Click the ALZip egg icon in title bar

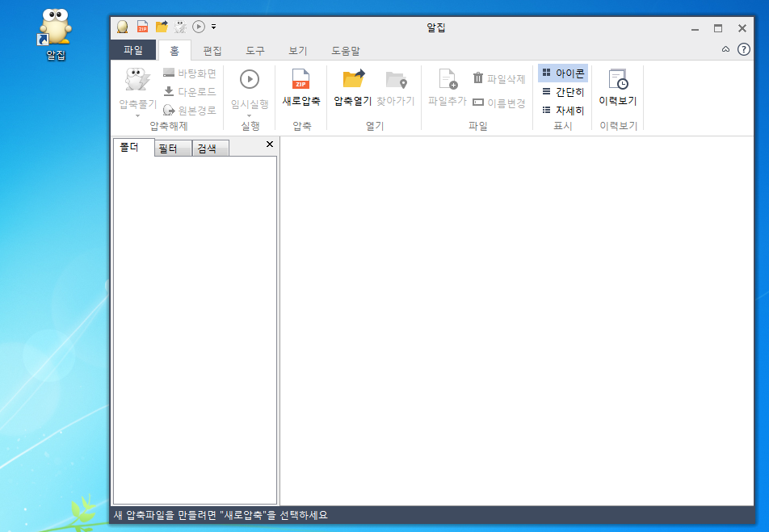[122, 27]
